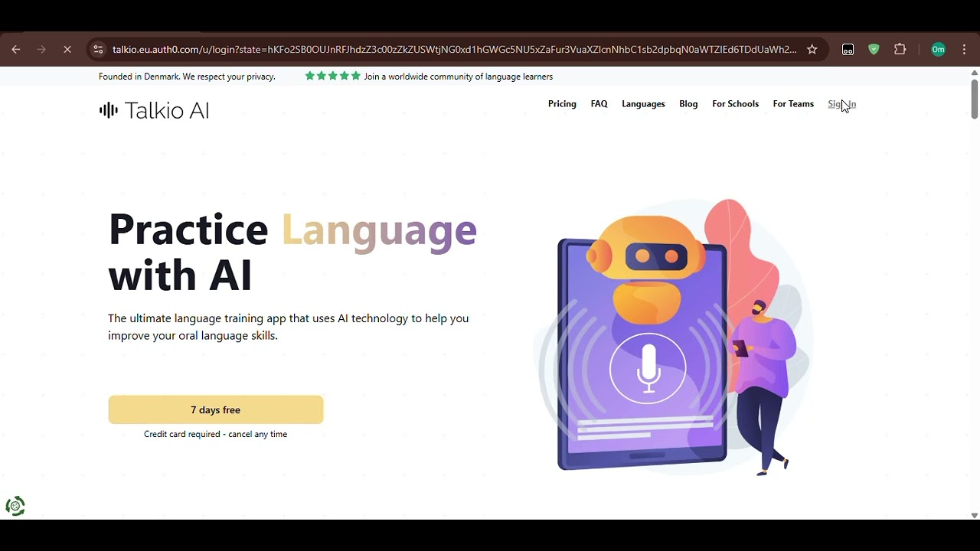Open the Om profile avatar

click(x=939, y=50)
